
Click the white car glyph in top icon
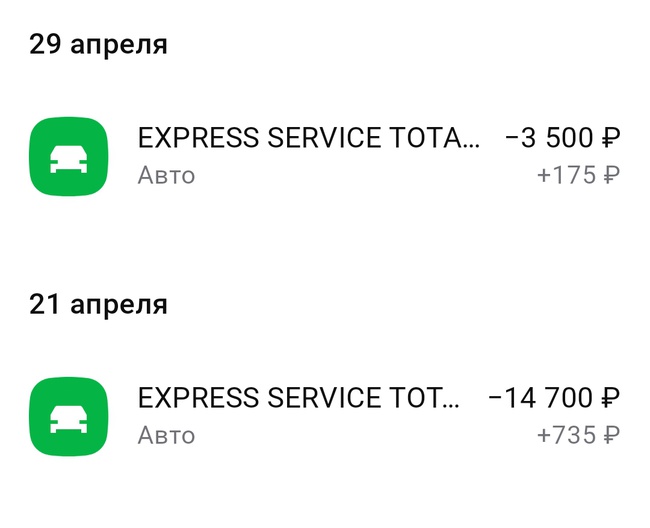pyautogui.click(x=68, y=159)
